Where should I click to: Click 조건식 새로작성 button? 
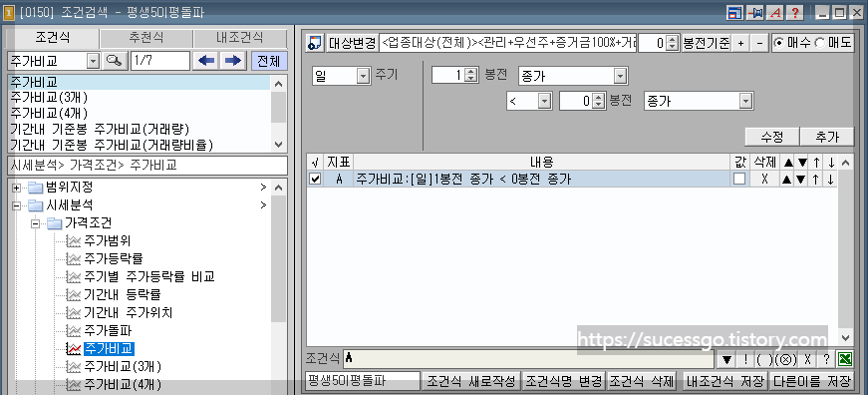(471, 381)
